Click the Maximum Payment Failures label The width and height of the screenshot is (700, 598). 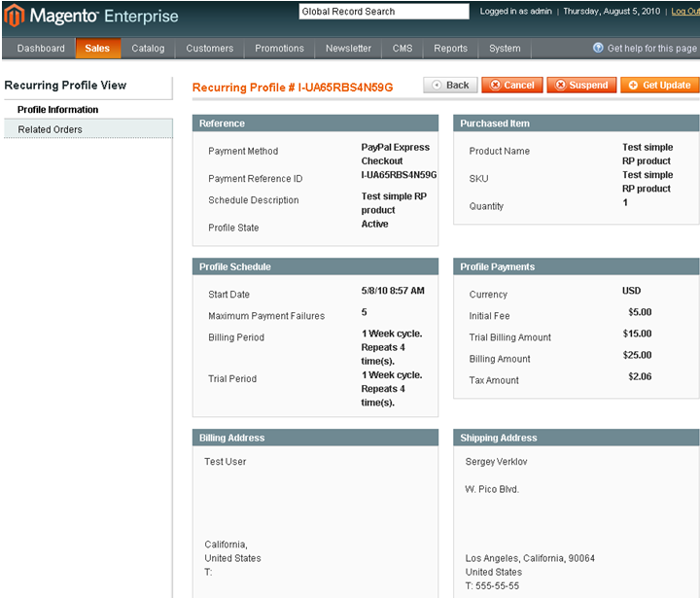click(266, 316)
